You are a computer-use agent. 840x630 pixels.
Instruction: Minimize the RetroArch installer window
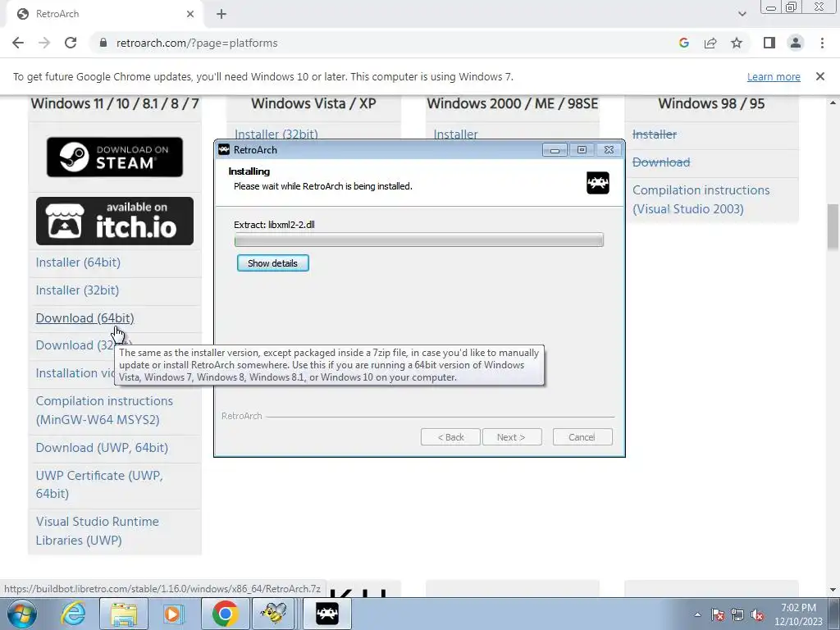tap(555, 150)
